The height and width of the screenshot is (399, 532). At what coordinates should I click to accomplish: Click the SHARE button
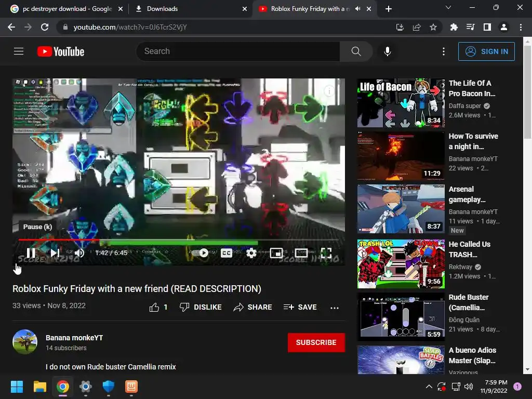[x=253, y=307]
